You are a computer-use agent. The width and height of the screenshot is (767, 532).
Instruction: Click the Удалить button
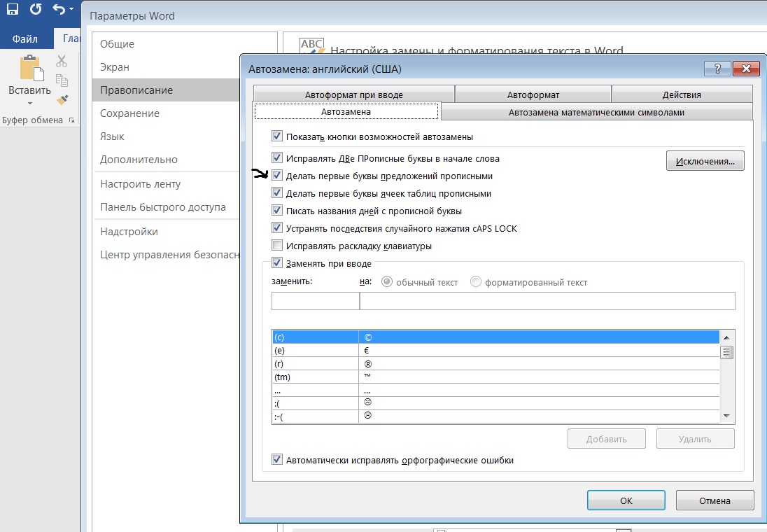(695, 439)
